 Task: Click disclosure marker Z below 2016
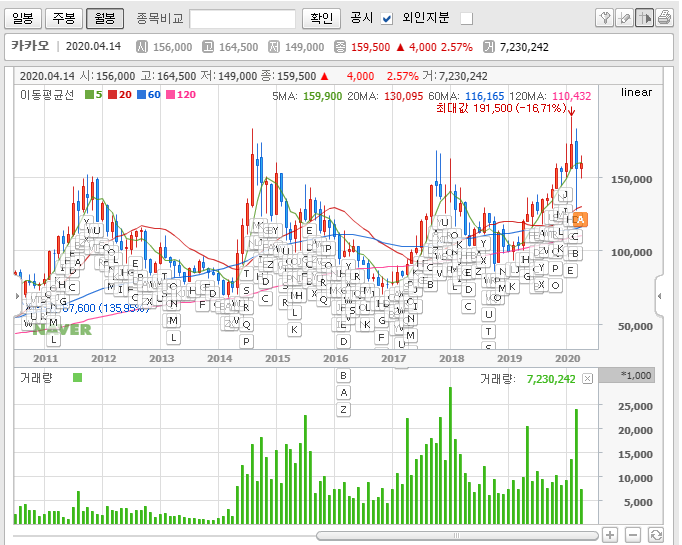[344, 410]
